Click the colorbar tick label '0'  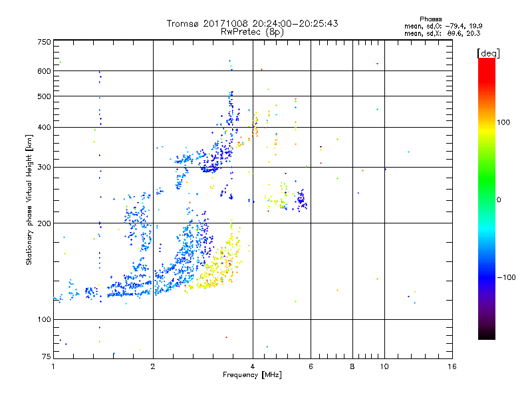[x=499, y=200]
